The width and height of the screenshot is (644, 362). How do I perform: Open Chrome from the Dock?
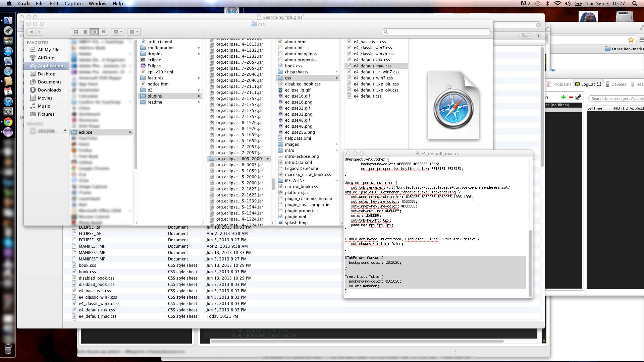click(x=8, y=122)
